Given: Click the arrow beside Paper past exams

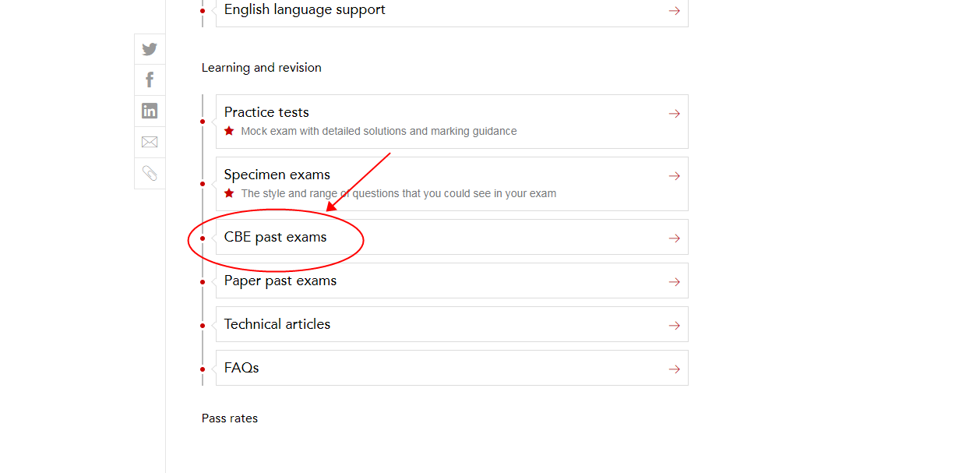Looking at the screenshot, I should [x=675, y=282].
